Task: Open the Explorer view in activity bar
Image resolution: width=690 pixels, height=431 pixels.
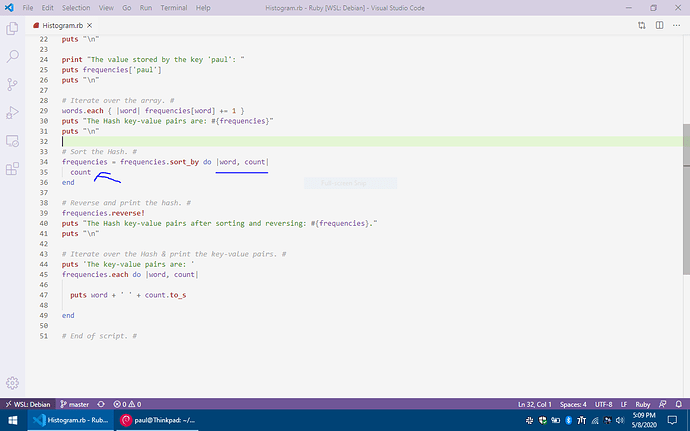Action: click(x=12, y=29)
